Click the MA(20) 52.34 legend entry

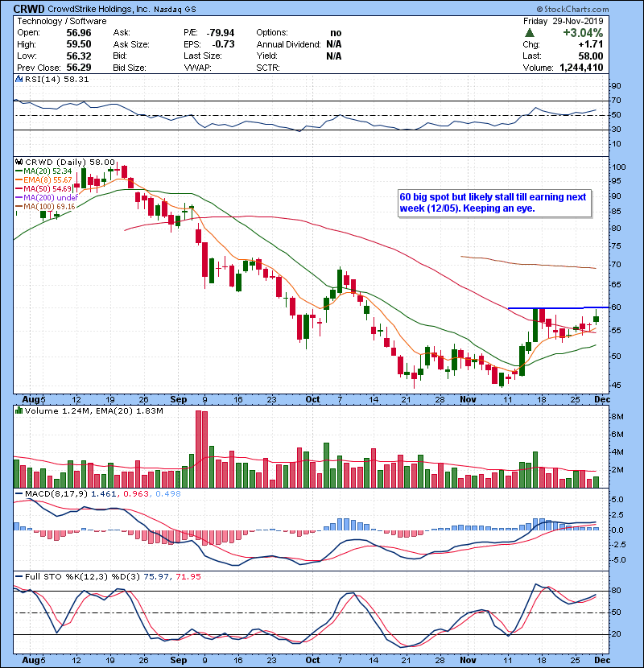[x=44, y=171]
